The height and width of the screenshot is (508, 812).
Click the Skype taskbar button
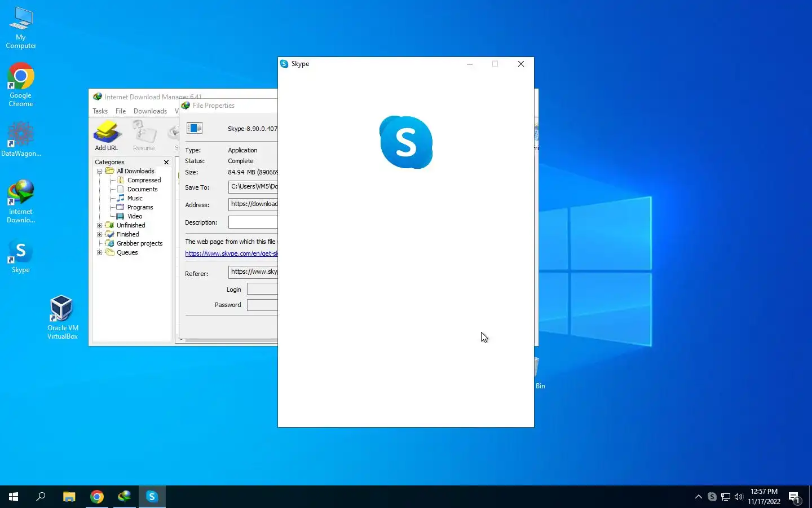pyautogui.click(x=152, y=497)
